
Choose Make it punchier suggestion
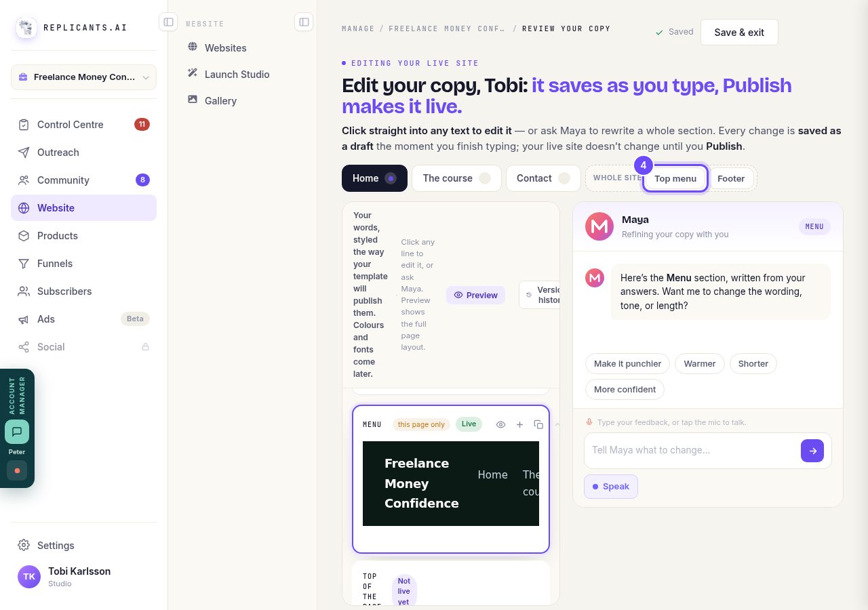(x=627, y=363)
